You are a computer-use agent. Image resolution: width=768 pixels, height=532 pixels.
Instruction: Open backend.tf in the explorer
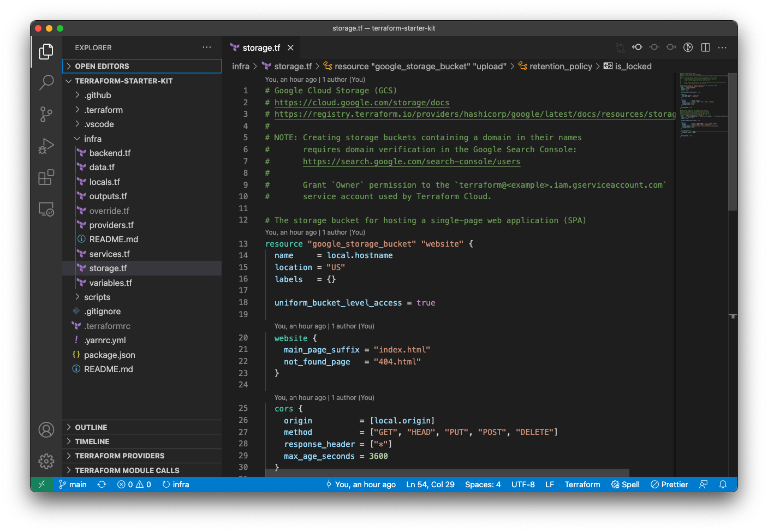coord(142,153)
